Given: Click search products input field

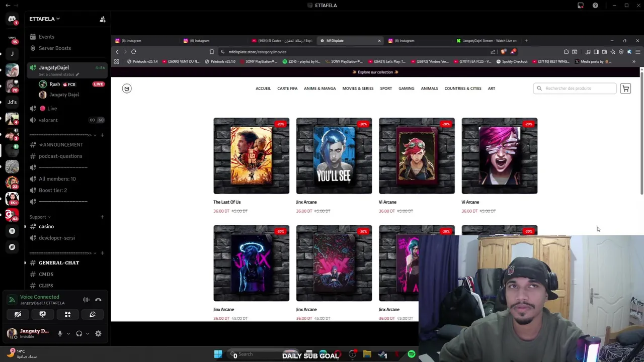Looking at the screenshot, I should (575, 88).
